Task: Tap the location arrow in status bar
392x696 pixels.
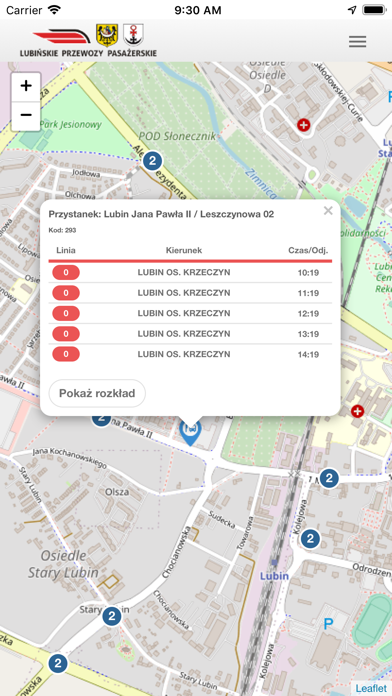Action: click(352, 10)
